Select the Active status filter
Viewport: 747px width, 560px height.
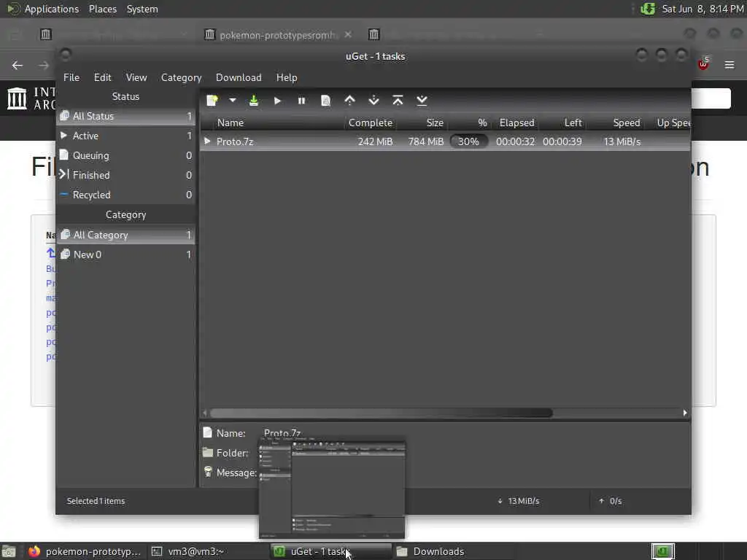coord(125,136)
